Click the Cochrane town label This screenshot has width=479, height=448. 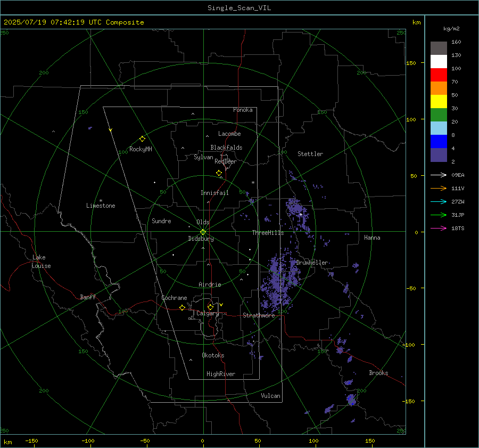point(174,298)
